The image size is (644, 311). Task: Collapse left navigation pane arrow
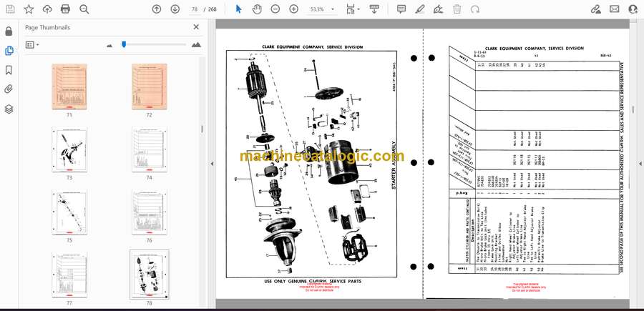[212, 163]
